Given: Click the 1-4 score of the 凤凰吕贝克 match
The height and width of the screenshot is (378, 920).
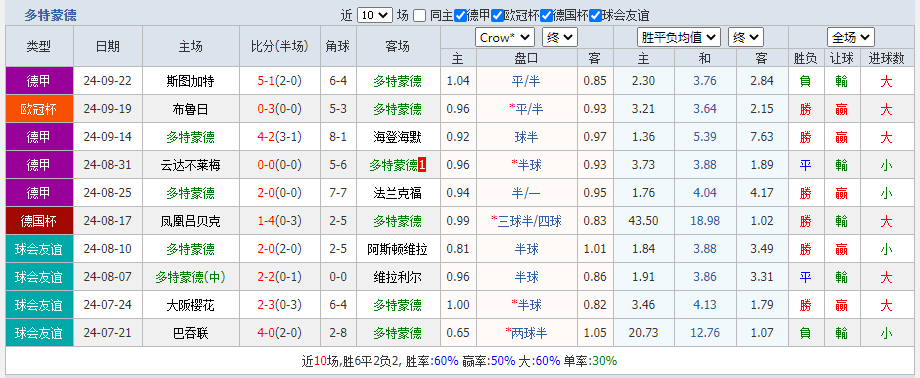Looking at the screenshot, I should (266, 221).
